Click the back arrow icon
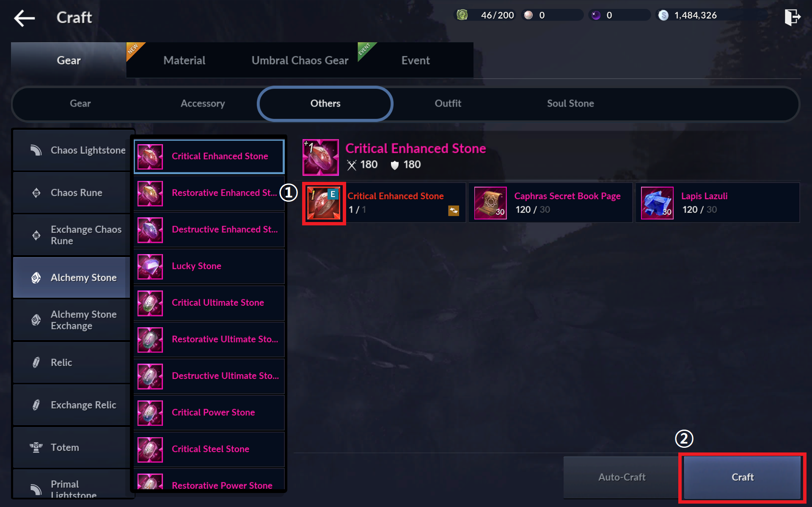 pyautogui.click(x=24, y=18)
